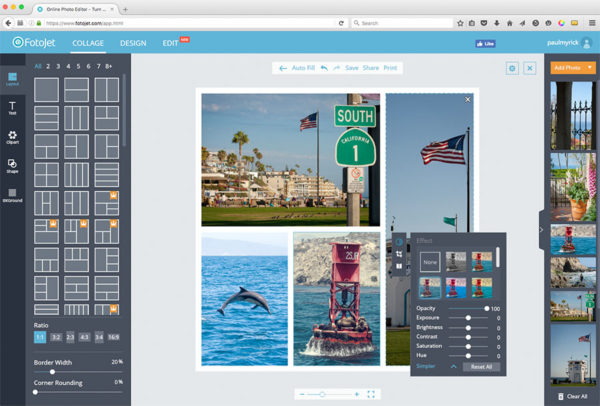
Task: Collapse the right photo panel arrow
Action: click(x=541, y=230)
